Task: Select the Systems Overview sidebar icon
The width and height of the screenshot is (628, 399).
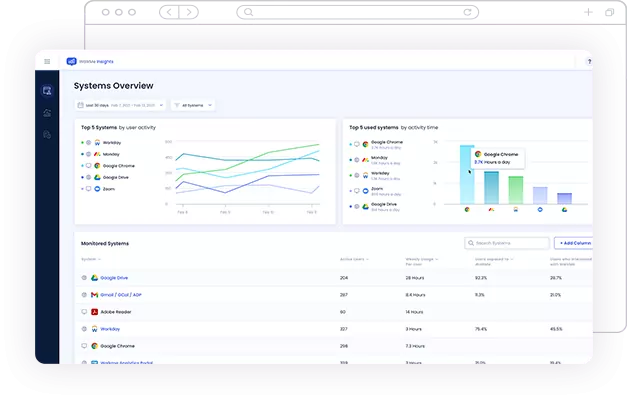Action: [x=47, y=91]
